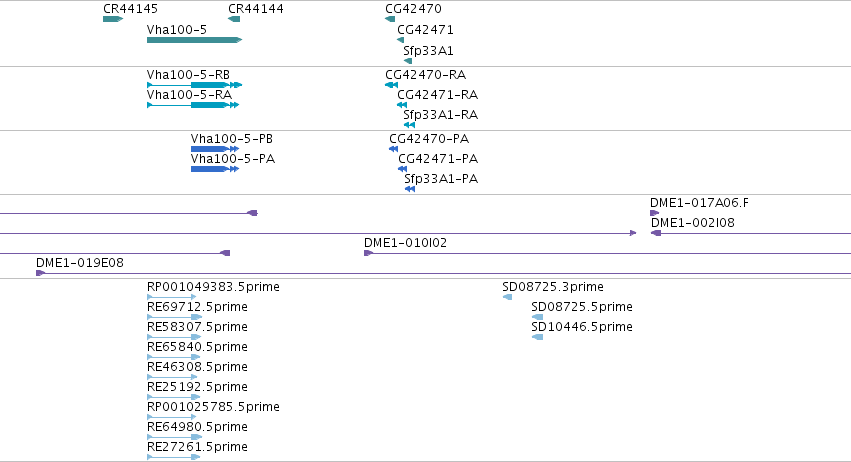Click the CG42470-PA protein label
The height and width of the screenshot is (462, 851).
pos(429,138)
